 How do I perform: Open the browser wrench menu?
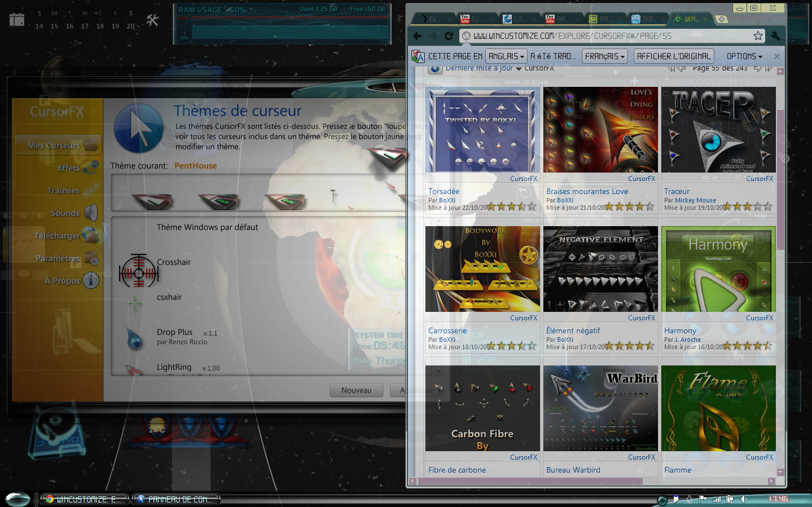pyautogui.click(x=776, y=36)
